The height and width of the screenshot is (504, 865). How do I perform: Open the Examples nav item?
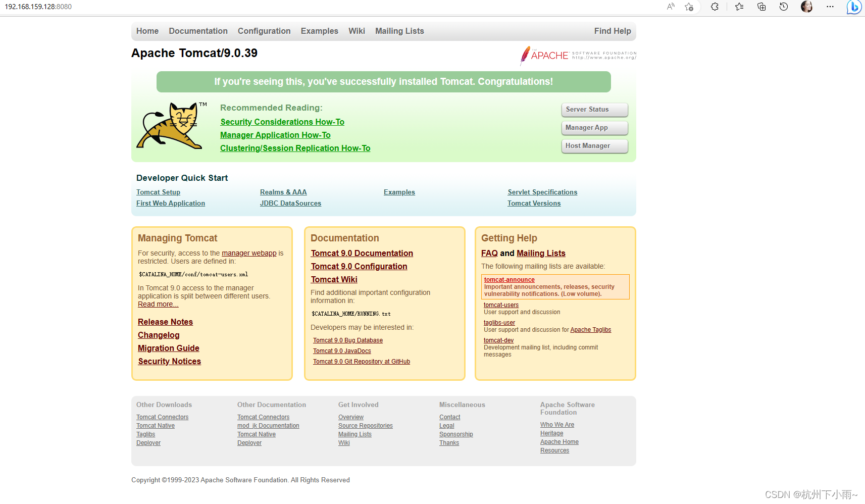320,31
